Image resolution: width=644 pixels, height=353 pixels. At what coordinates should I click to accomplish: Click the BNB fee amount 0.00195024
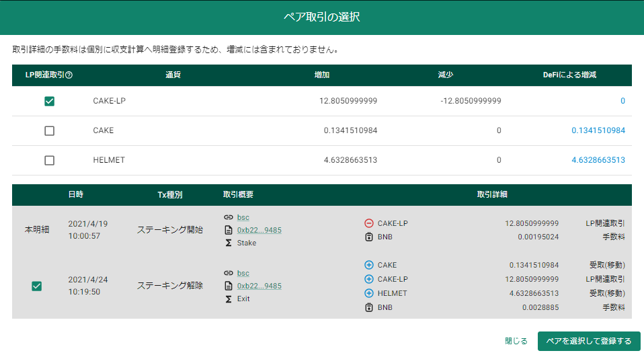tap(538, 237)
